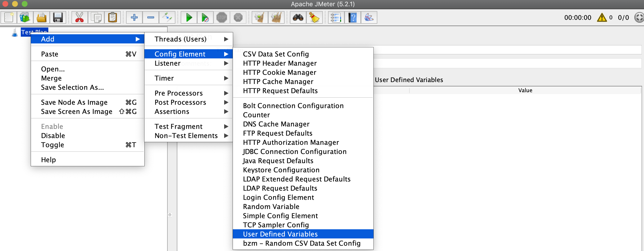Click the Reset Search brush icon
The height and width of the screenshot is (251, 644).
pyautogui.click(x=315, y=17)
